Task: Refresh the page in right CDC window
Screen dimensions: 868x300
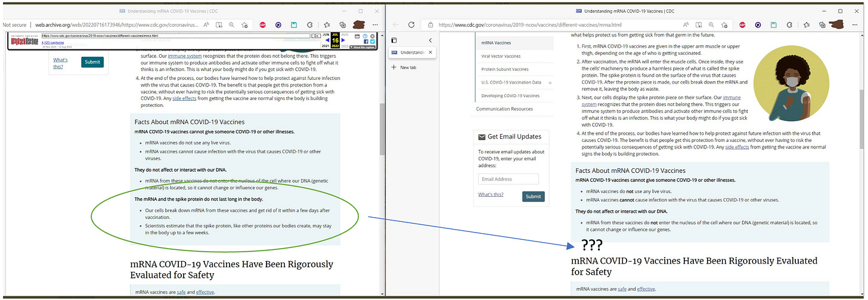Action: coord(411,25)
